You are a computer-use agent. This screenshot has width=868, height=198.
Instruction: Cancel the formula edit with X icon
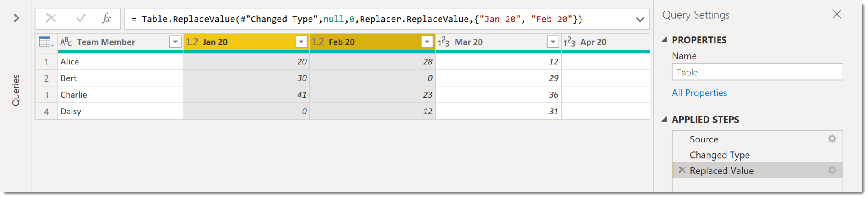coord(51,18)
